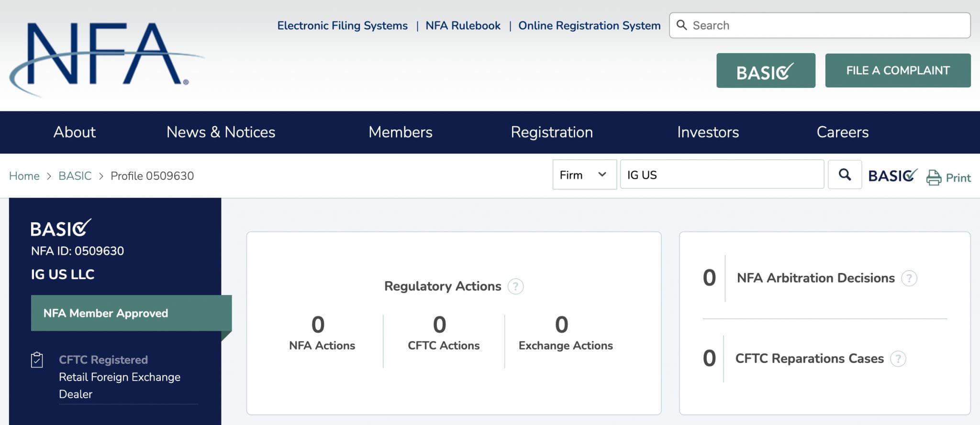
Task: Click Profile 0509630 breadcrumb text
Action: pyautogui.click(x=152, y=176)
